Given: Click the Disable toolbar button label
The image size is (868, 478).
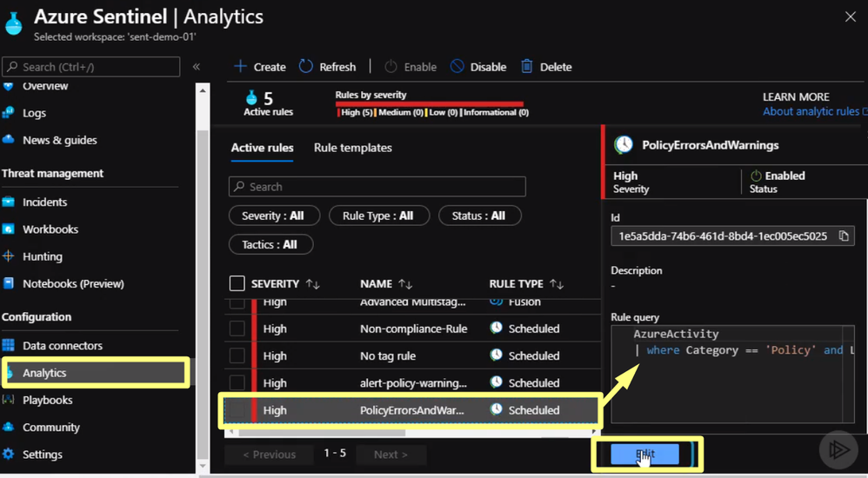Looking at the screenshot, I should click(488, 68).
